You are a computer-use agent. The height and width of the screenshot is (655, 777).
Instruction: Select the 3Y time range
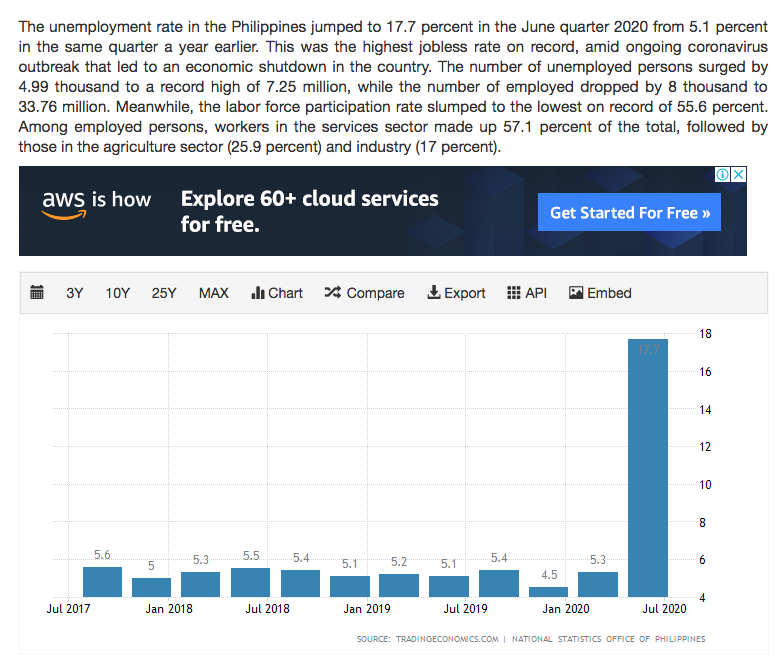(x=74, y=293)
